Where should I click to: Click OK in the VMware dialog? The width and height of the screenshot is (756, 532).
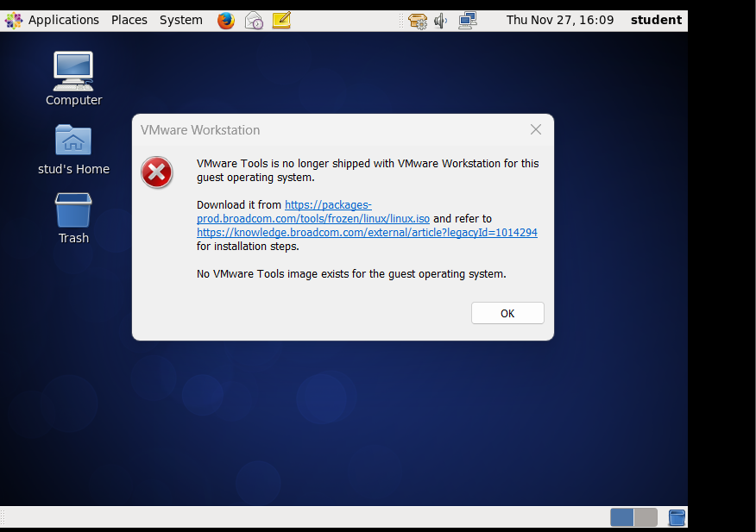[x=507, y=313]
